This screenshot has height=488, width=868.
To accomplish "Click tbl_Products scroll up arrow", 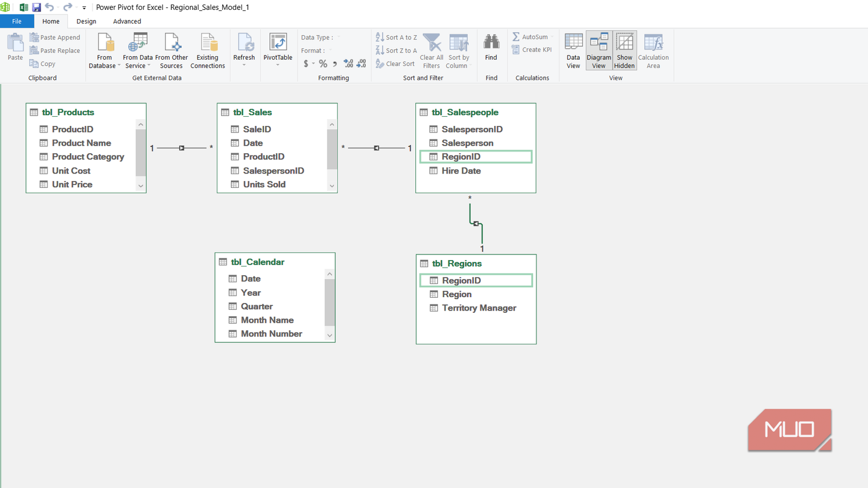I will pyautogui.click(x=141, y=124).
